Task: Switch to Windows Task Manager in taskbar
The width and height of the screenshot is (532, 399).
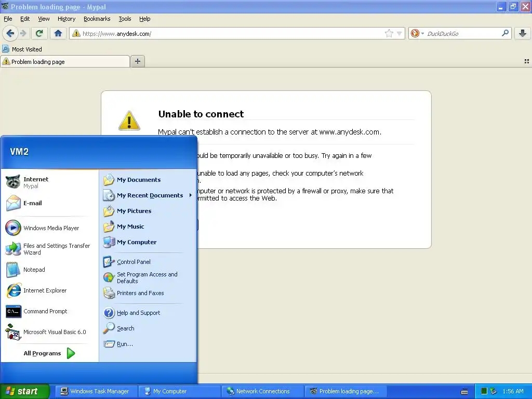Action: tap(96, 391)
